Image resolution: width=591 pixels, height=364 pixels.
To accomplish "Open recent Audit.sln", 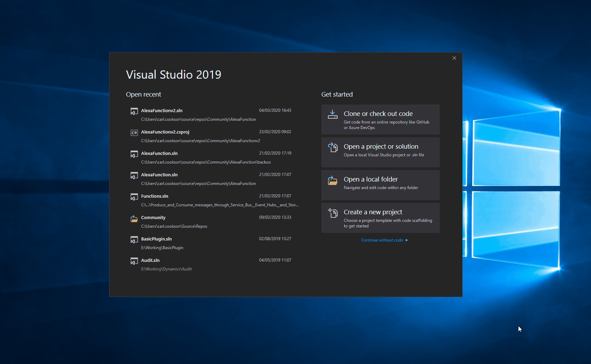I will 213,265.
